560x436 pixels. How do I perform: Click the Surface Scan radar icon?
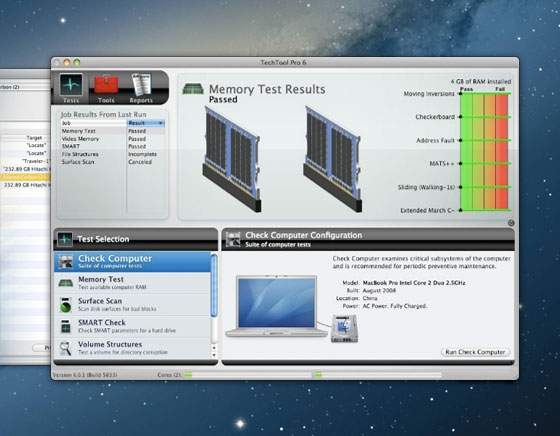tap(66, 305)
